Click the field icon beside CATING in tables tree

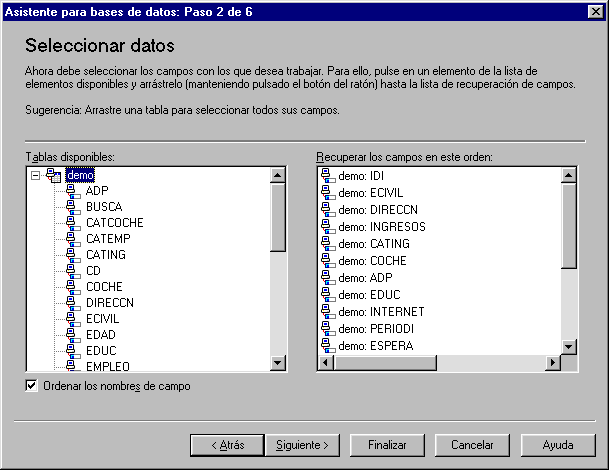73,255
